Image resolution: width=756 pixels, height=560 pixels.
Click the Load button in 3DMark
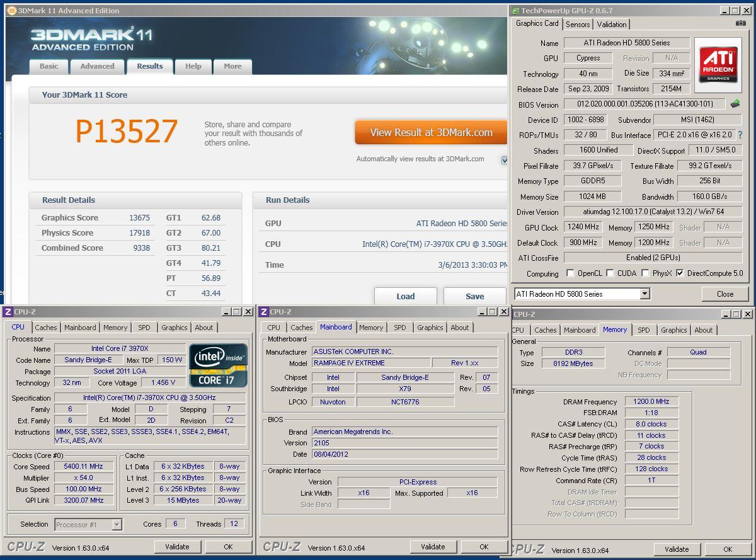pyautogui.click(x=406, y=296)
